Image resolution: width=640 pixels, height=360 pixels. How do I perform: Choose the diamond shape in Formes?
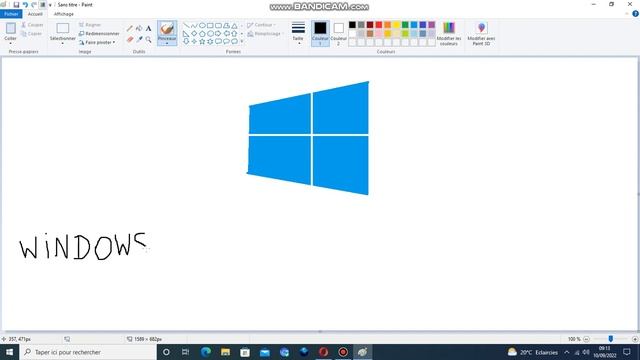(x=194, y=33)
